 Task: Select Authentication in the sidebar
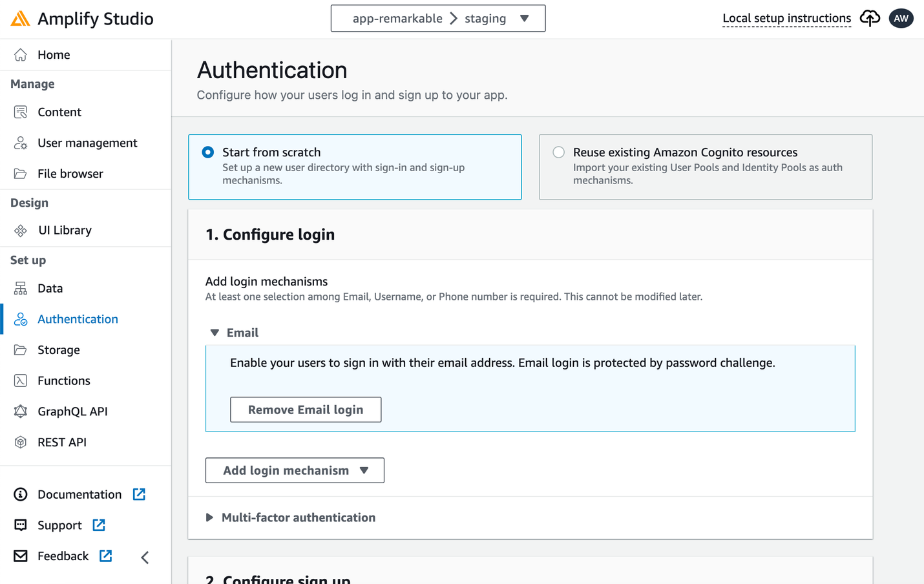[78, 319]
